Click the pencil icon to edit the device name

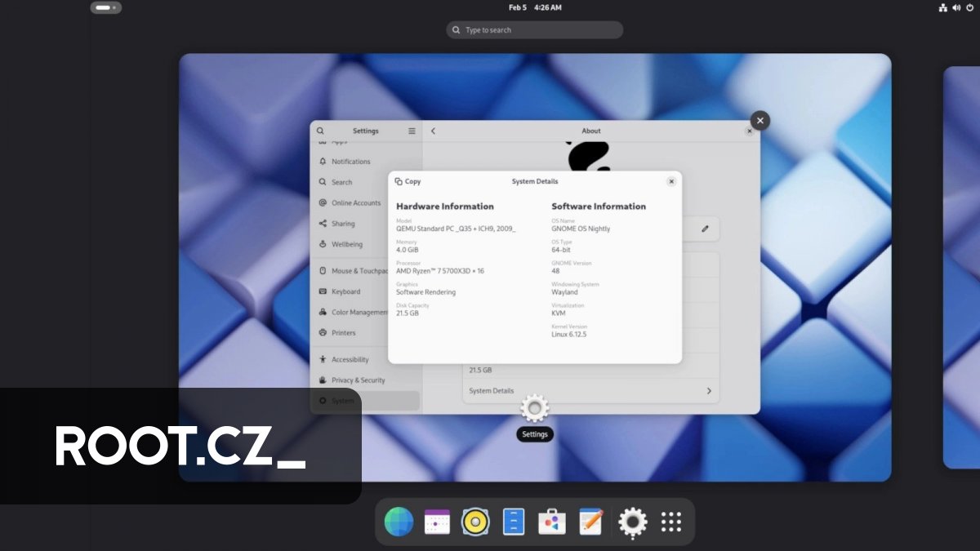705,229
